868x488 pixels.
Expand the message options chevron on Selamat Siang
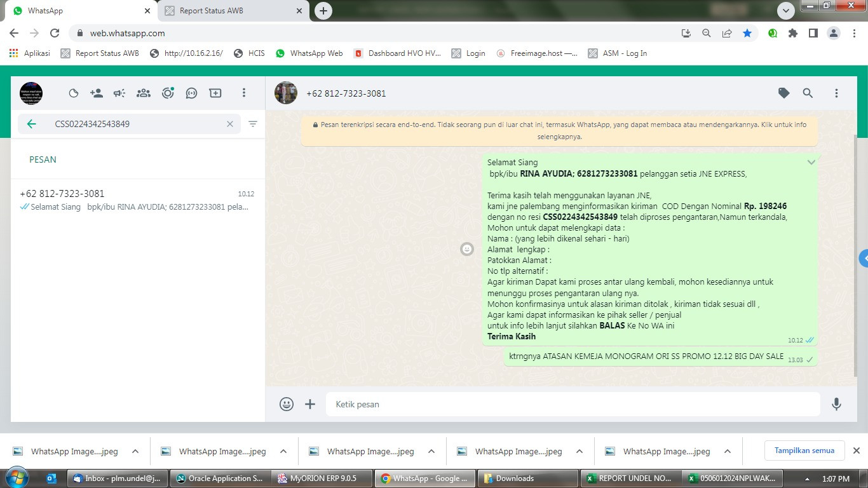(x=811, y=163)
